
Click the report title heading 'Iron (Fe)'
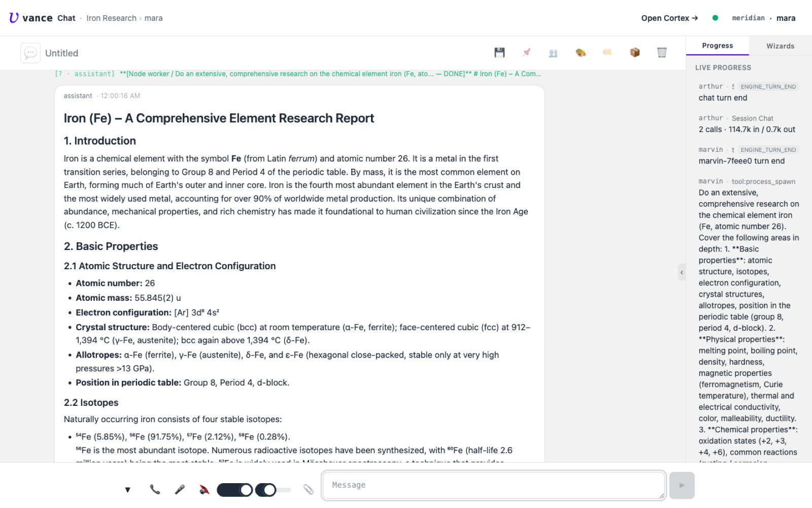click(x=219, y=118)
